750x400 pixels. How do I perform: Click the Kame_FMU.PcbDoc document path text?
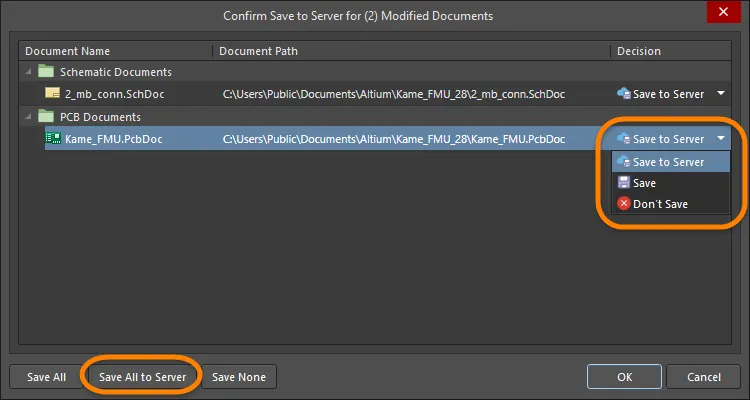click(x=394, y=139)
